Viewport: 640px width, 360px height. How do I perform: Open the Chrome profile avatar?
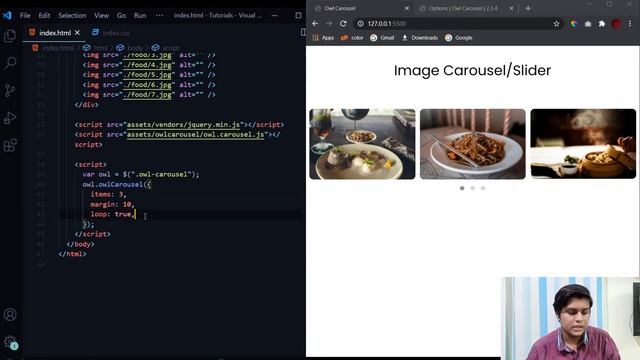[x=616, y=24]
